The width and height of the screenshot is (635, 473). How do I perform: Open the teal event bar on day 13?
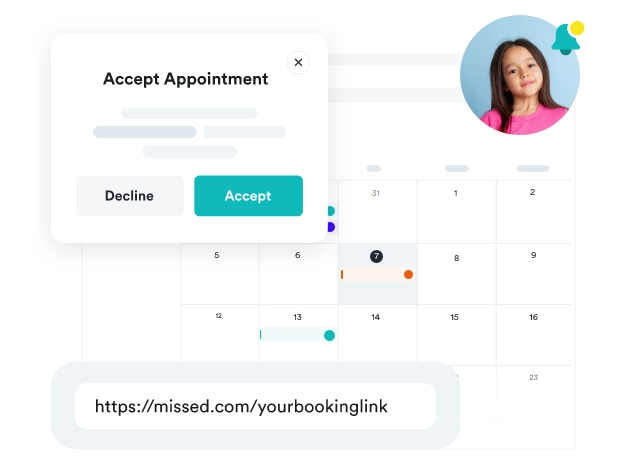coord(293,335)
